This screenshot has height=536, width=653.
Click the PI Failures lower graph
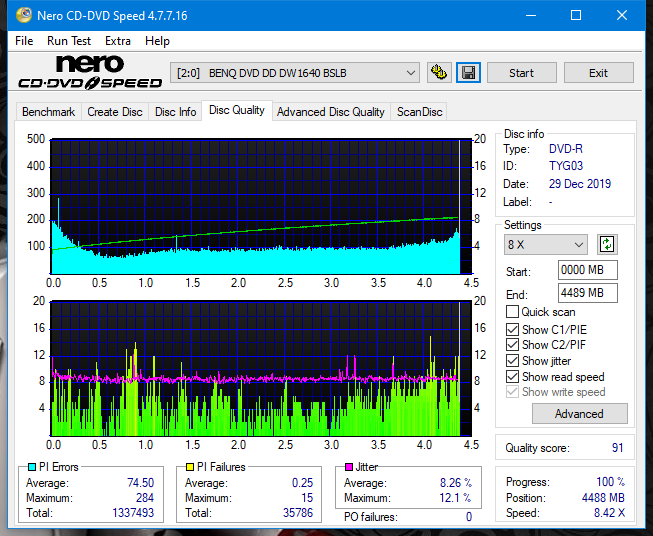point(261,369)
